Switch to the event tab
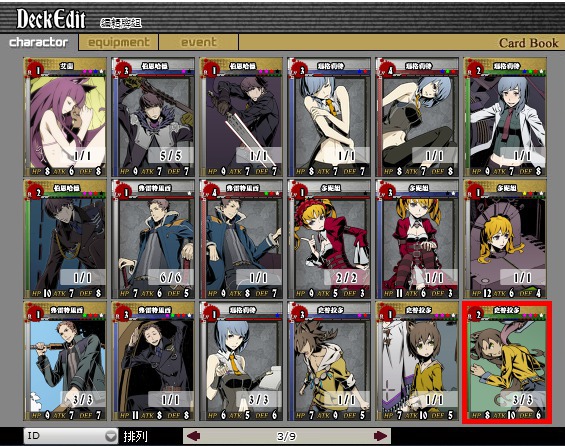The image size is (565, 446). coord(199,42)
